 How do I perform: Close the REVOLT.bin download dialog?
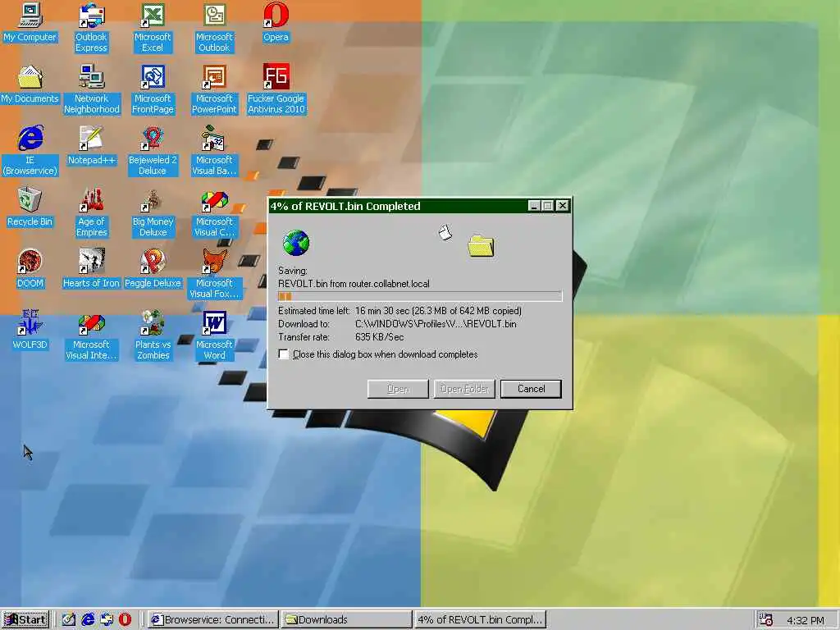(562, 206)
